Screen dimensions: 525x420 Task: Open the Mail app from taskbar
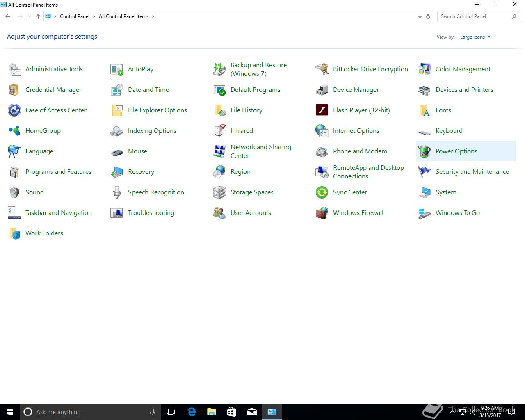point(252,412)
